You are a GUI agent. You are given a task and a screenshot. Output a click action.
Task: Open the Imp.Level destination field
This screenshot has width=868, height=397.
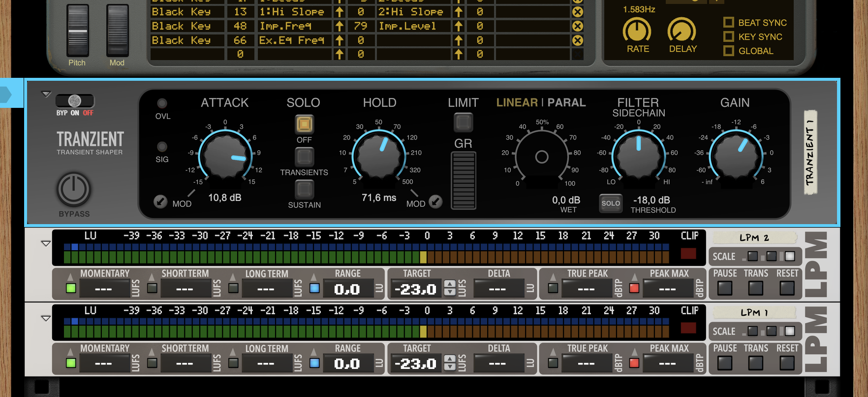[413, 26]
